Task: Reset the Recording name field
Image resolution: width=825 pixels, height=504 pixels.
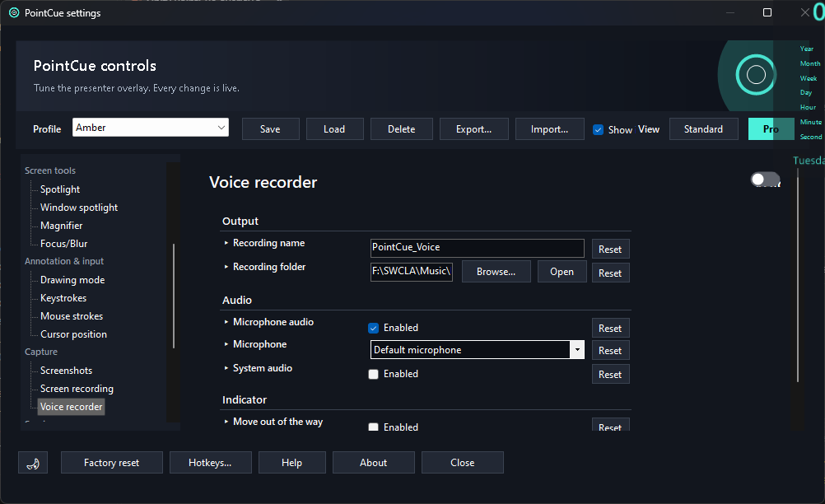Action: pyautogui.click(x=610, y=250)
